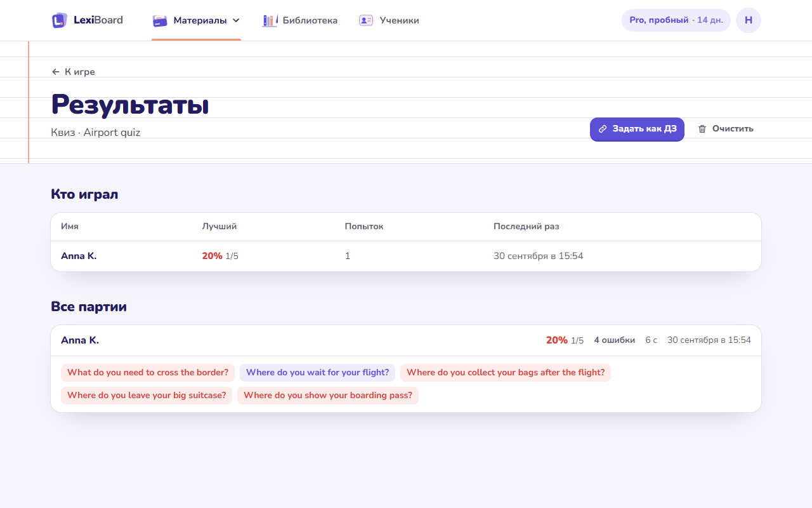The image size is (812, 508).
Task: Click the Имя column header
Action: (x=70, y=227)
